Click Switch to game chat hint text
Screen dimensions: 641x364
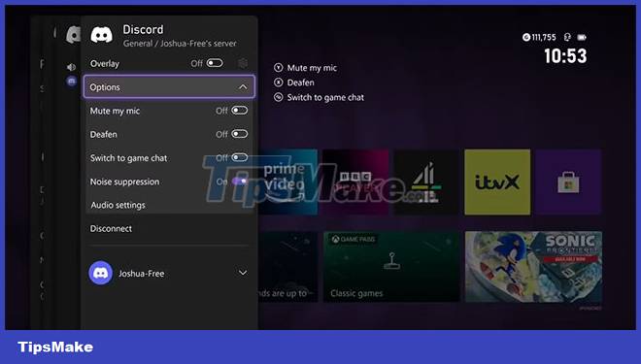point(325,98)
